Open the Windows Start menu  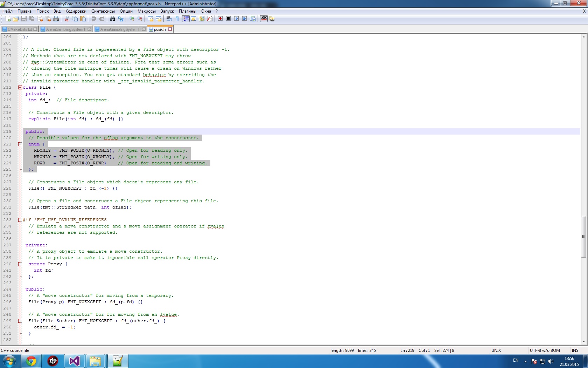9,361
